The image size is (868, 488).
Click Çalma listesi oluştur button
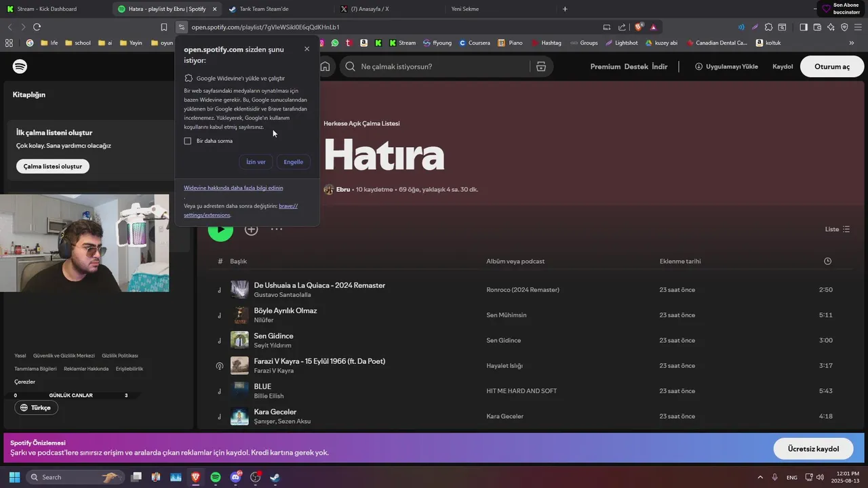53,166
